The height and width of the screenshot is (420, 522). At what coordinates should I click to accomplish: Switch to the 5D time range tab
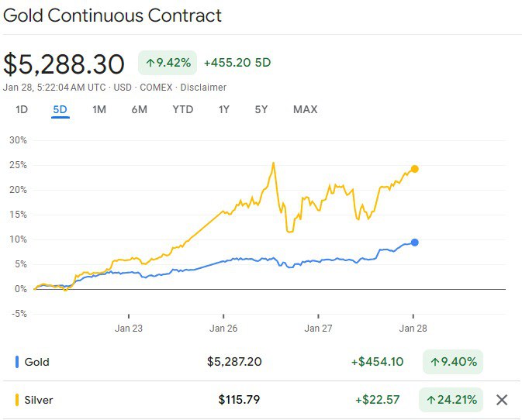[x=60, y=109]
